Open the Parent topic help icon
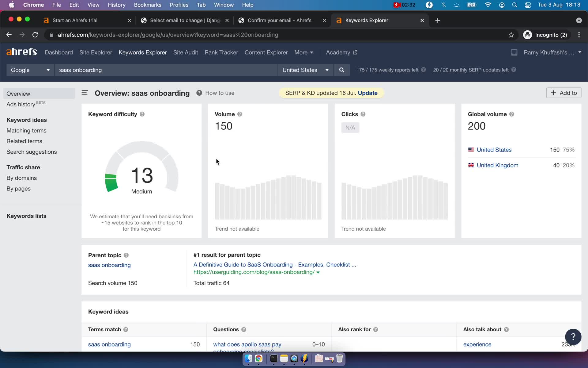Viewport: 588px width, 368px height. pos(126,255)
